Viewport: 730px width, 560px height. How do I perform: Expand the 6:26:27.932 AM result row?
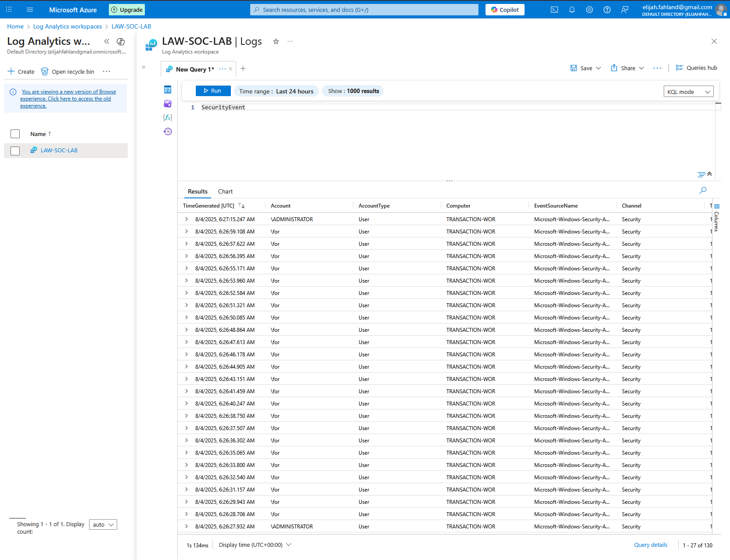187,526
